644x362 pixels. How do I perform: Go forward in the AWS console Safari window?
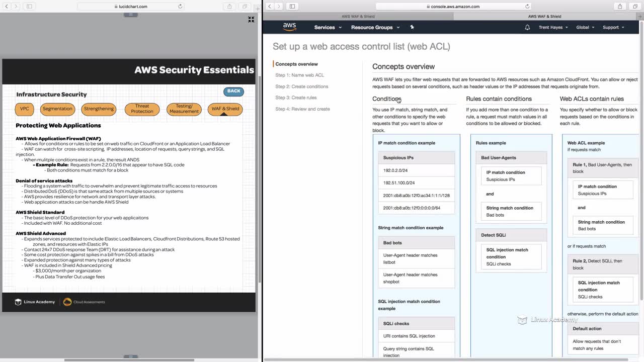click(x=279, y=7)
